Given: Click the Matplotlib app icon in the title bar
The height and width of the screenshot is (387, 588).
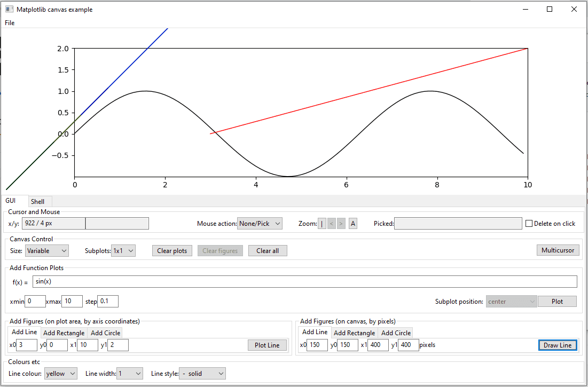Looking at the screenshot, I should point(8,9).
